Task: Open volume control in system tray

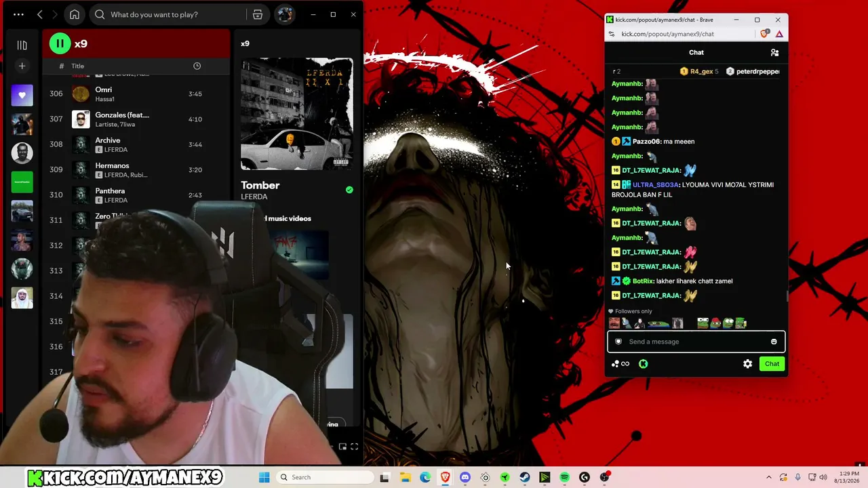Action: click(x=823, y=477)
